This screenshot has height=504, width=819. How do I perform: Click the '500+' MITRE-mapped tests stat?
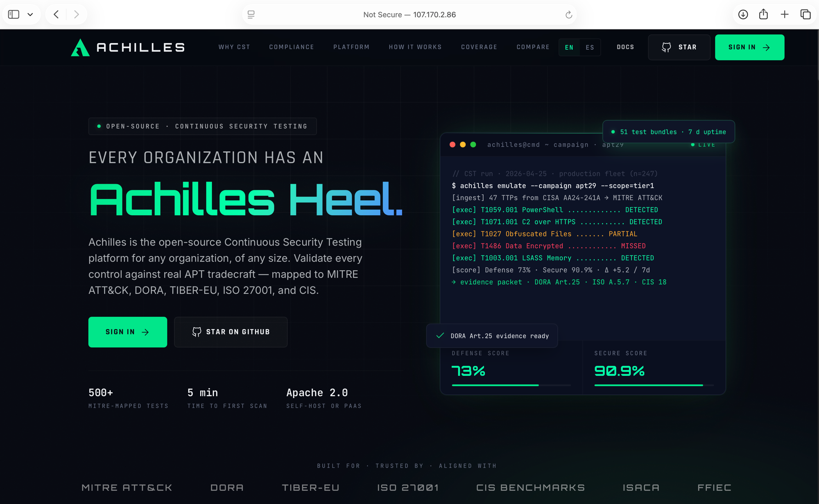pos(128,398)
